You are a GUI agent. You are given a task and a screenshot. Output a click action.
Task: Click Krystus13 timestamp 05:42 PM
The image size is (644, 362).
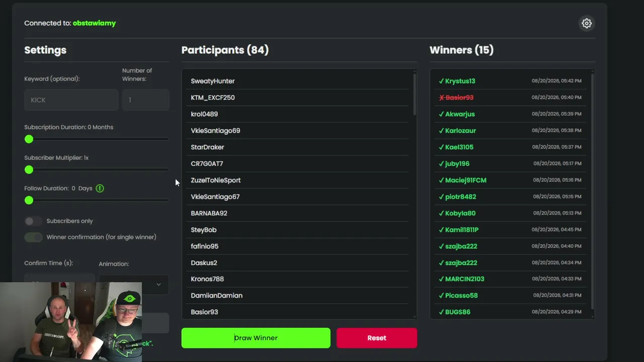(556, 81)
